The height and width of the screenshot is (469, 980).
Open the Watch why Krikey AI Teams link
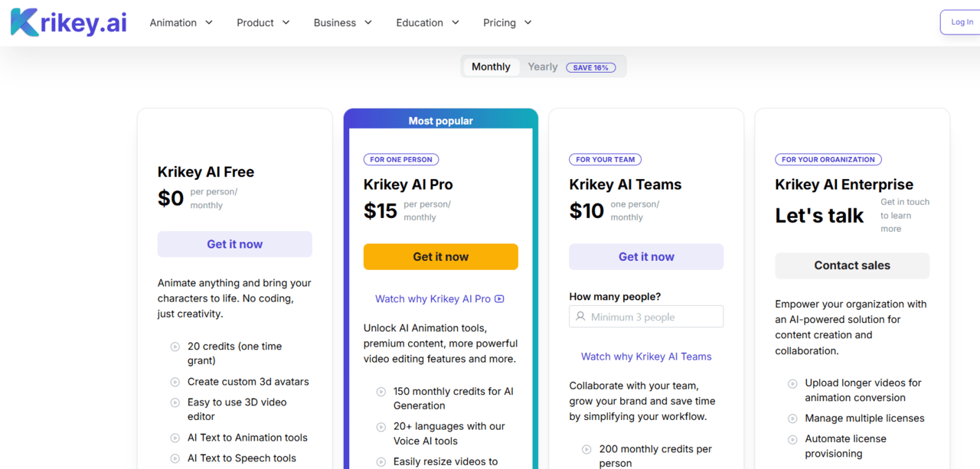tap(646, 357)
